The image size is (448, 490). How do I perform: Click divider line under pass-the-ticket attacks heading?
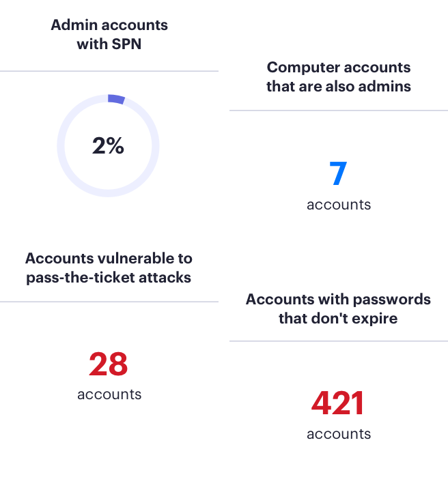point(109,302)
